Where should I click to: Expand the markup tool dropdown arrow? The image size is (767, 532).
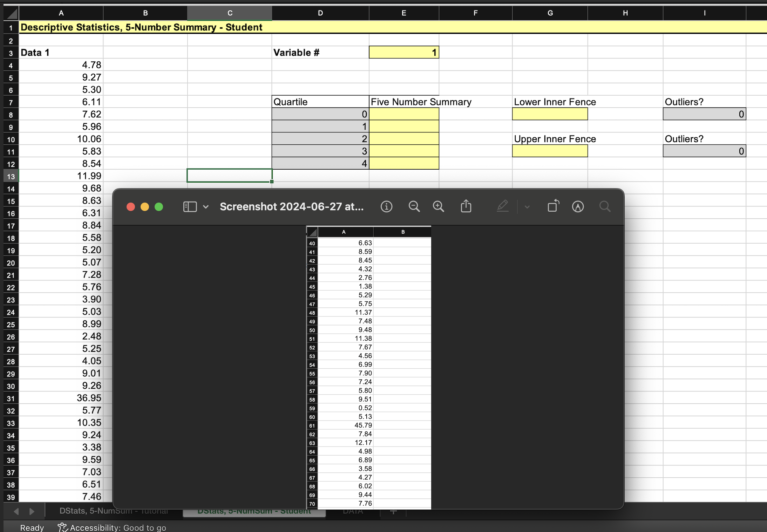tap(526, 207)
